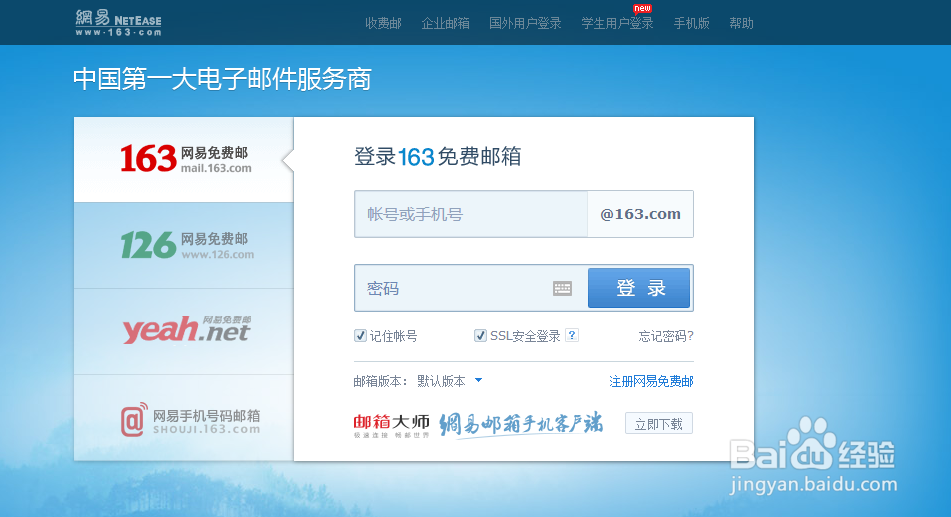Open the 注册网易免费邮 link
This screenshot has height=517, width=951.
coord(651,381)
